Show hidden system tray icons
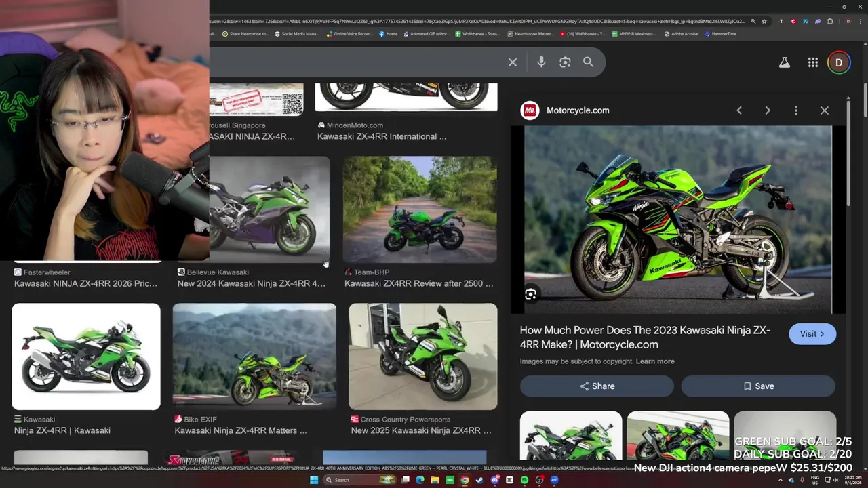 click(x=780, y=480)
